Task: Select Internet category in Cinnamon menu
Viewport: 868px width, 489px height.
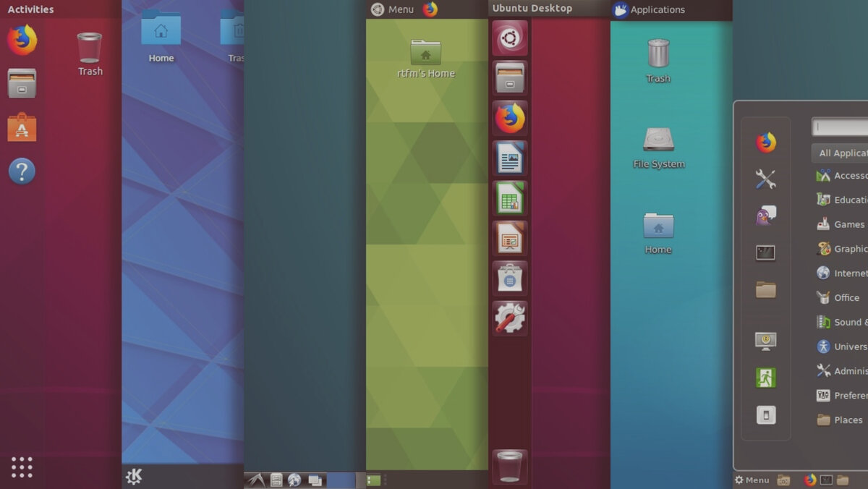Action: [841, 273]
